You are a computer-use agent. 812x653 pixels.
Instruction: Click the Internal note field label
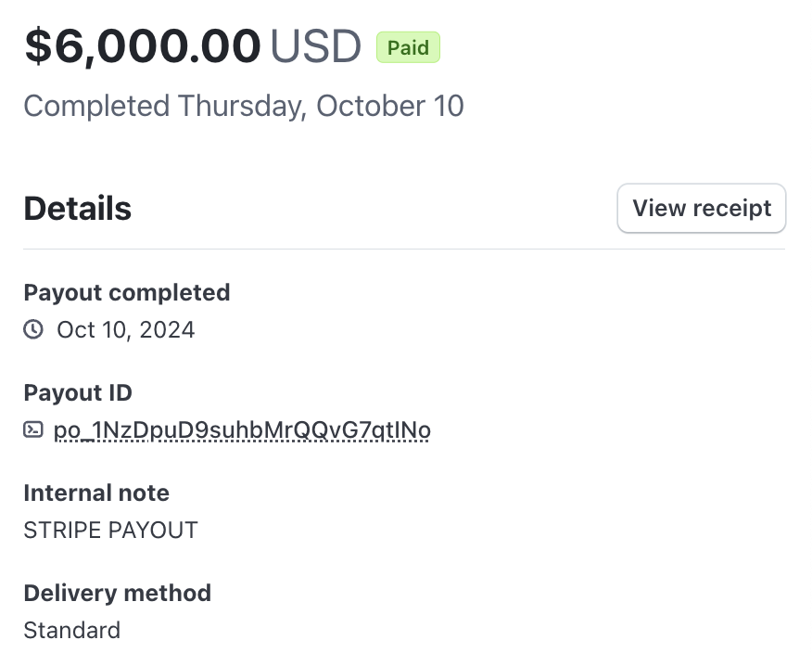click(96, 493)
